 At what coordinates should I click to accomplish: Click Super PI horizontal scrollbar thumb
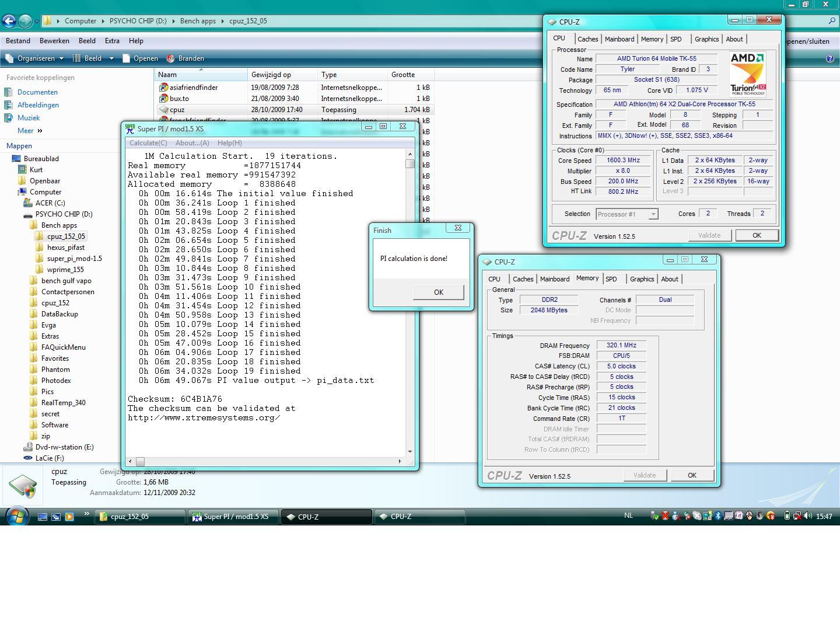coord(140,461)
